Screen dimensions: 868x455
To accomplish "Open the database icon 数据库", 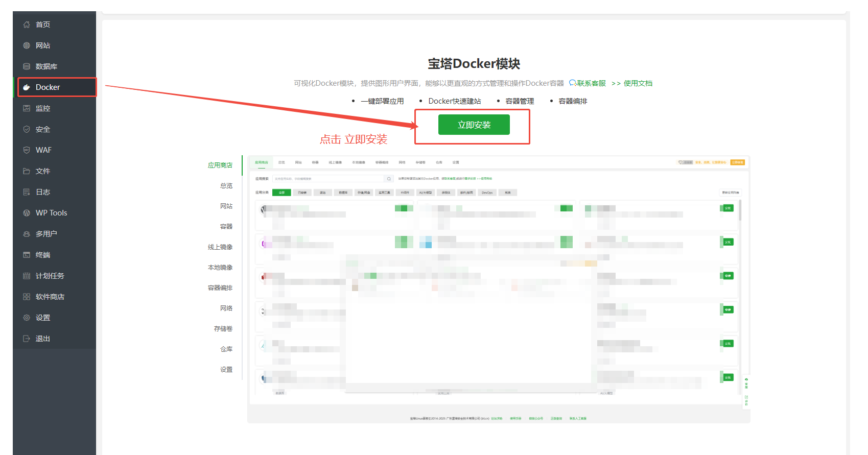I will click(27, 66).
